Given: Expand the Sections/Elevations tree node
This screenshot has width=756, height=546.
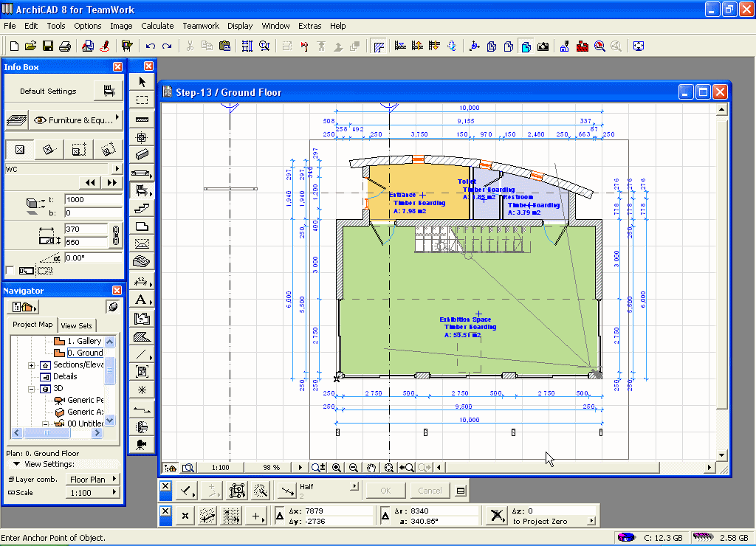Looking at the screenshot, I should (32, 365).
